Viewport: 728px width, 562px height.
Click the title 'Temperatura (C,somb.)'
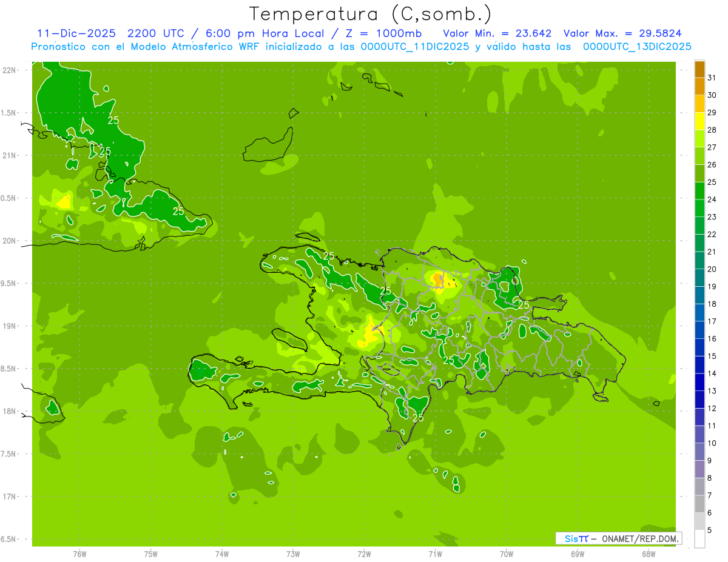(371, 14)
